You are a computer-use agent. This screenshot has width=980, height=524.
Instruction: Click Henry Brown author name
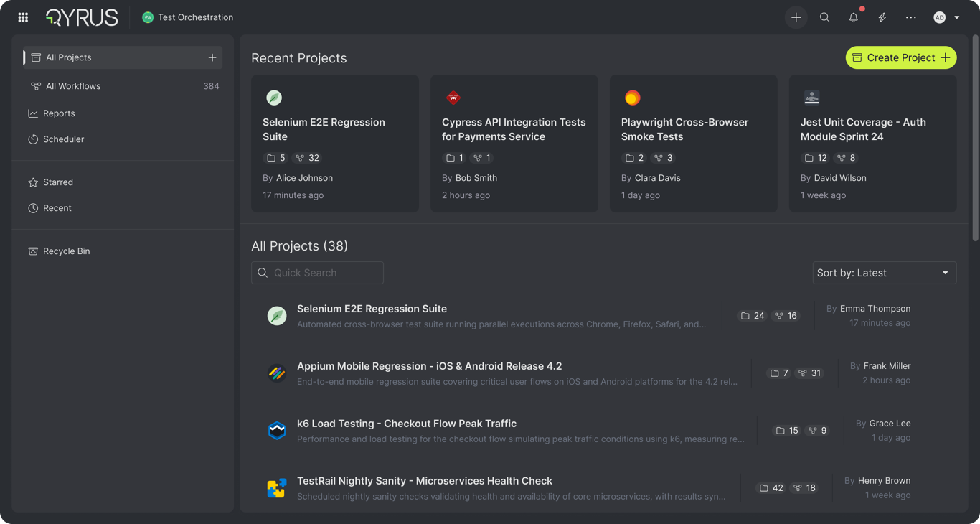pos(884,481)
